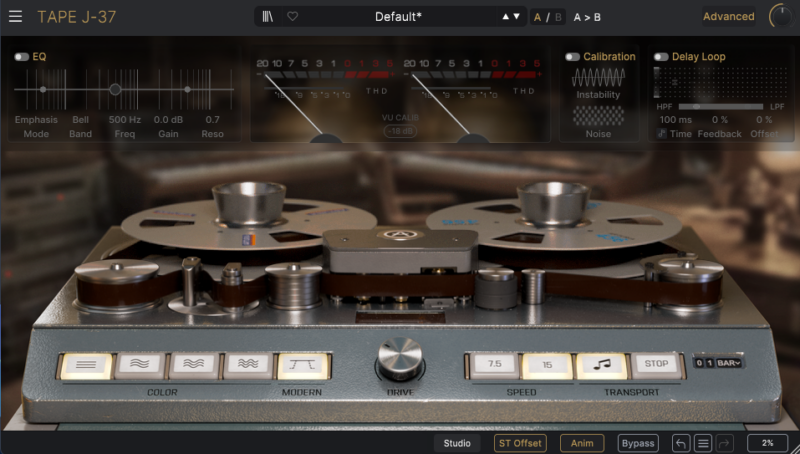Turn on the Delay Loop switch
This screenshot has width=800, height=454.
pyautogui.click(x=661, y=57)
